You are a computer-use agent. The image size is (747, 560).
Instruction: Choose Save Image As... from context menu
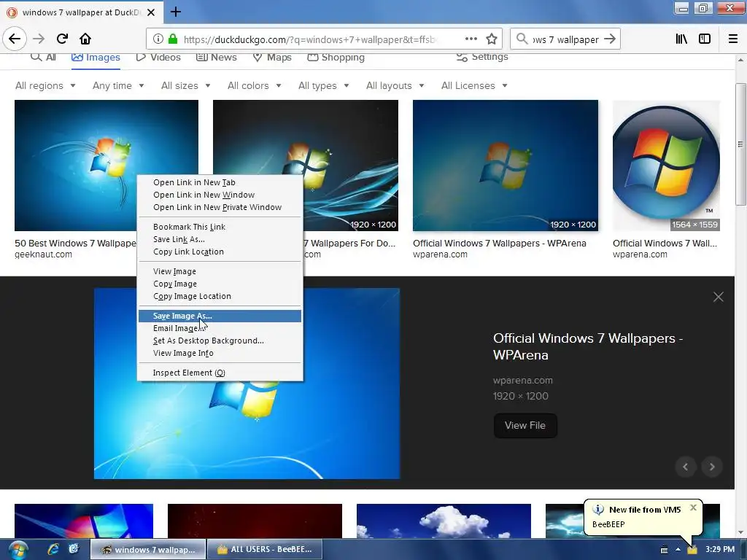pos(220,316)
